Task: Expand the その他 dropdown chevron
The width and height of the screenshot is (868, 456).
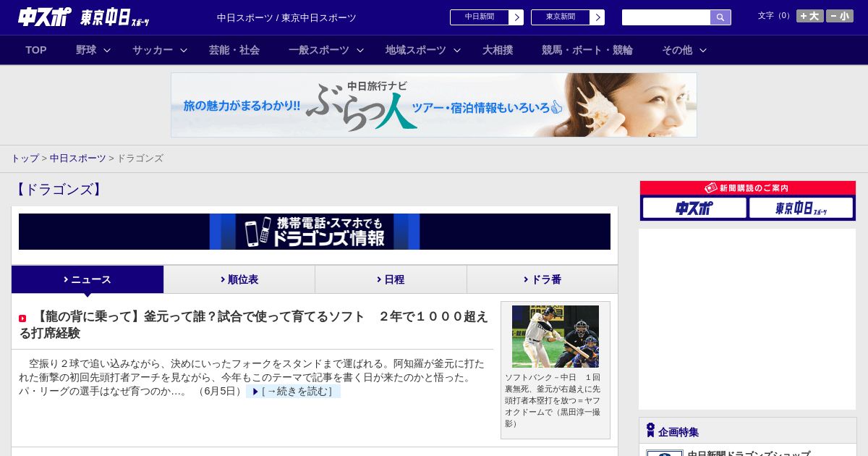Action: [703, 51]
